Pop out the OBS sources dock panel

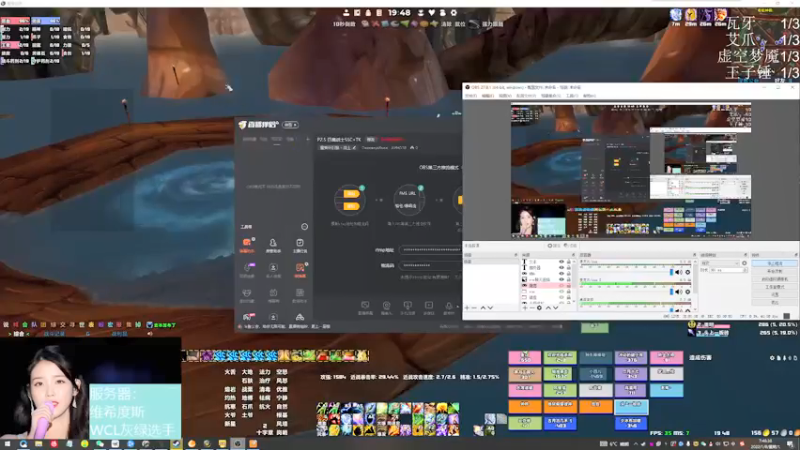[573, 255]
